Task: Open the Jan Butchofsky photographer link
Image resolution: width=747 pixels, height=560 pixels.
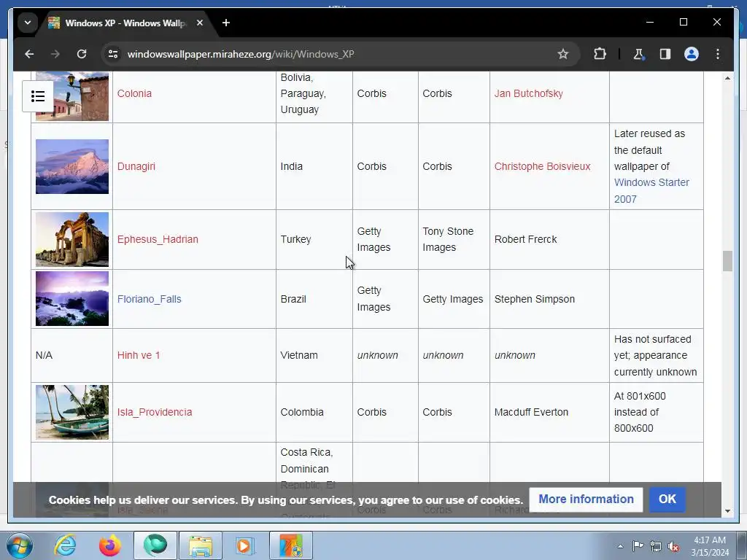Action: coord(528,93)
